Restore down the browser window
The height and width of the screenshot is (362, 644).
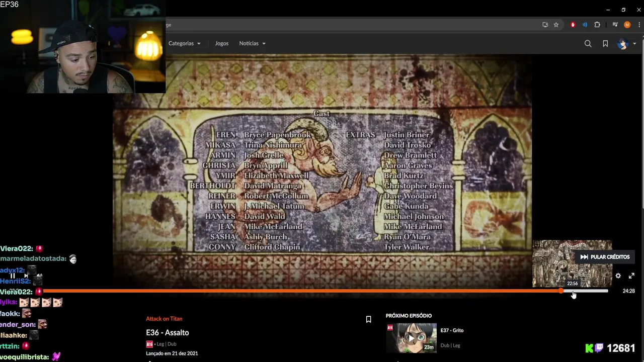point(623,10)
